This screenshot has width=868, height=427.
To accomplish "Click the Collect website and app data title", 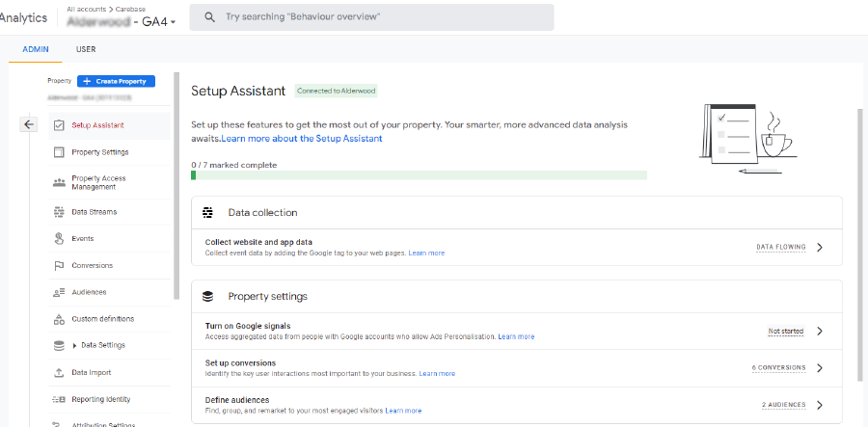I will pos(258,242).
